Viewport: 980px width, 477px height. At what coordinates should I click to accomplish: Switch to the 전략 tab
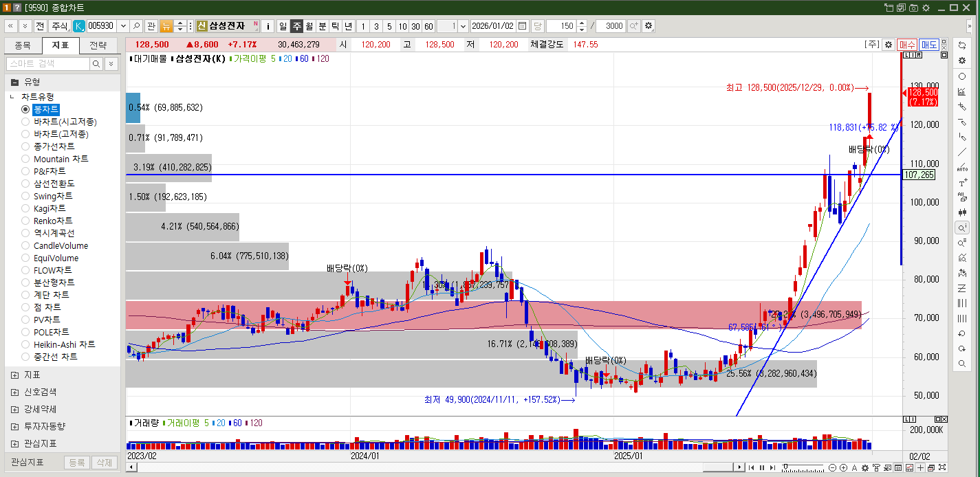click(98, 46)
